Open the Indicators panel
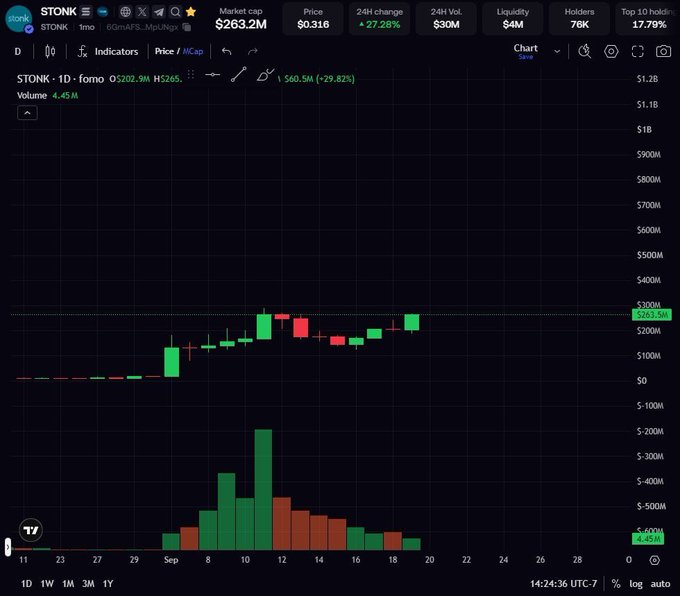The width and height of the screenshot is (680, 596). point(108,52)
